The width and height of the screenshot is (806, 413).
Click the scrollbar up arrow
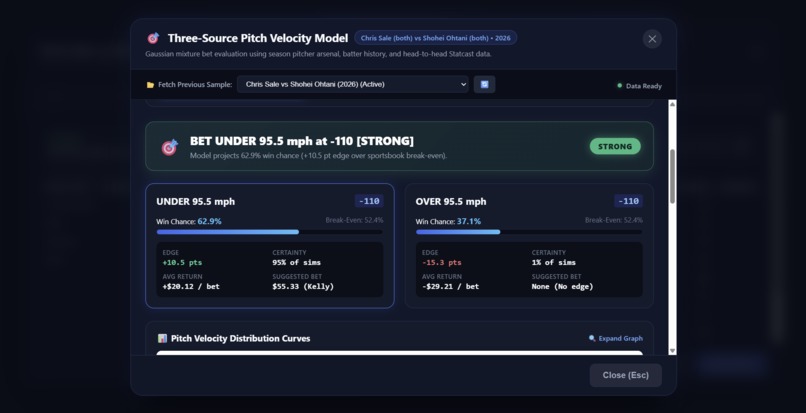(x=672, y=104)
